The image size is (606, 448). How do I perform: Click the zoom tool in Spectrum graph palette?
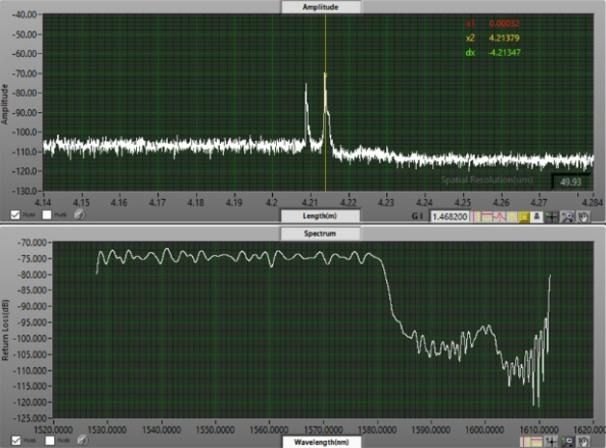coord(568,440)
